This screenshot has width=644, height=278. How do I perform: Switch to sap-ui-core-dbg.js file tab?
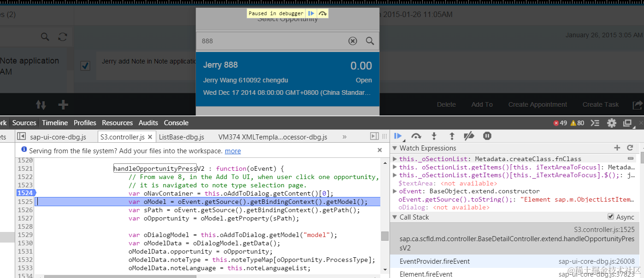pyautogui.click(x=58, y=137)
